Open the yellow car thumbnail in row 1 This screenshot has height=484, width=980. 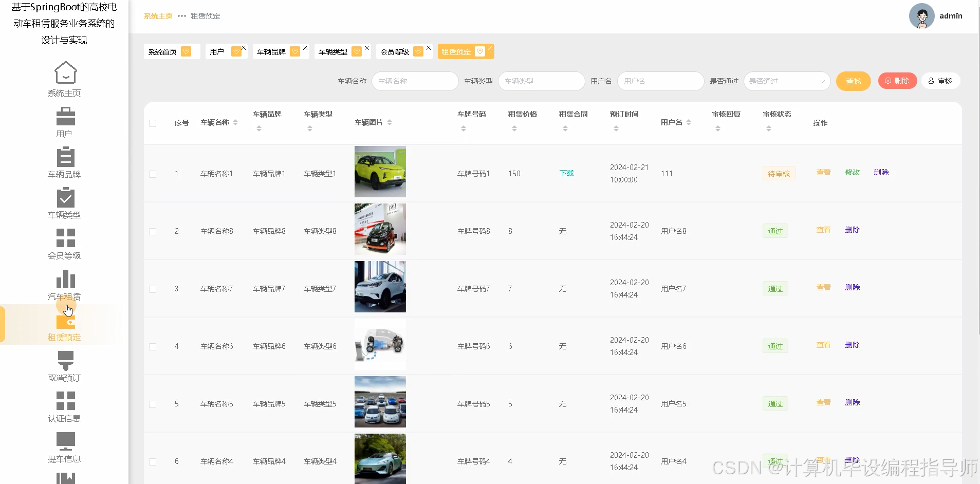tap(380, 172)
